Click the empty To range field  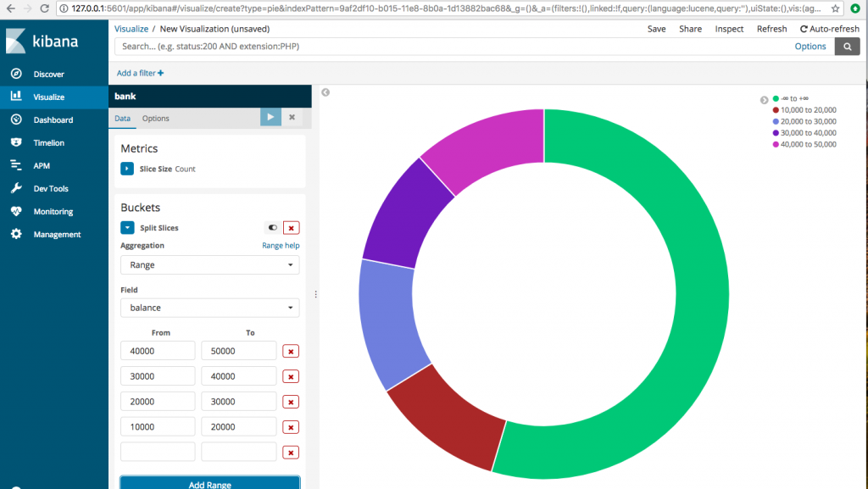(x=238, y=452)
